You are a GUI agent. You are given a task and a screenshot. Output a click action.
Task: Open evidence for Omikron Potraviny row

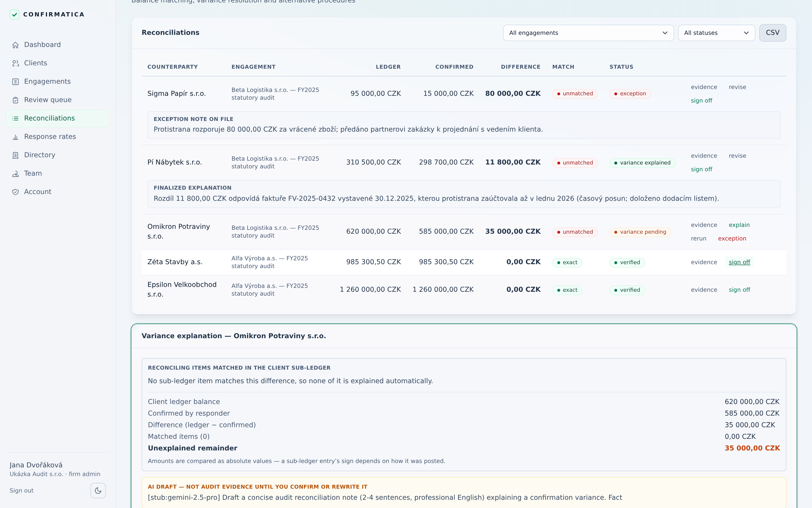(x=704, y=225)
